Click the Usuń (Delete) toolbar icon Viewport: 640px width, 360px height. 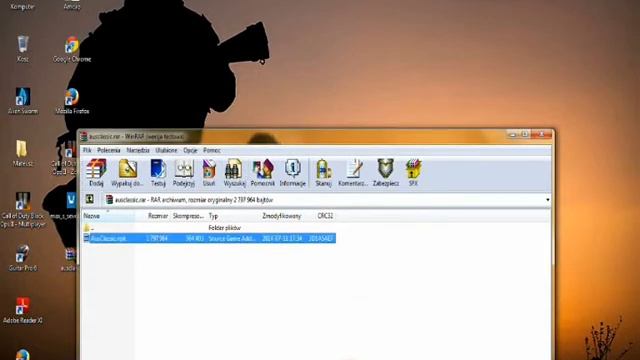209,173
